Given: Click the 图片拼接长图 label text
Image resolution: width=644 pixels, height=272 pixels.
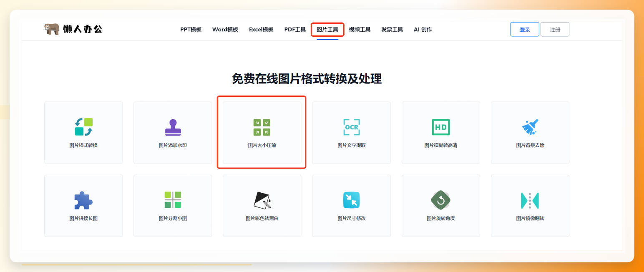Looking at the screenshot, I should (83, 219).
